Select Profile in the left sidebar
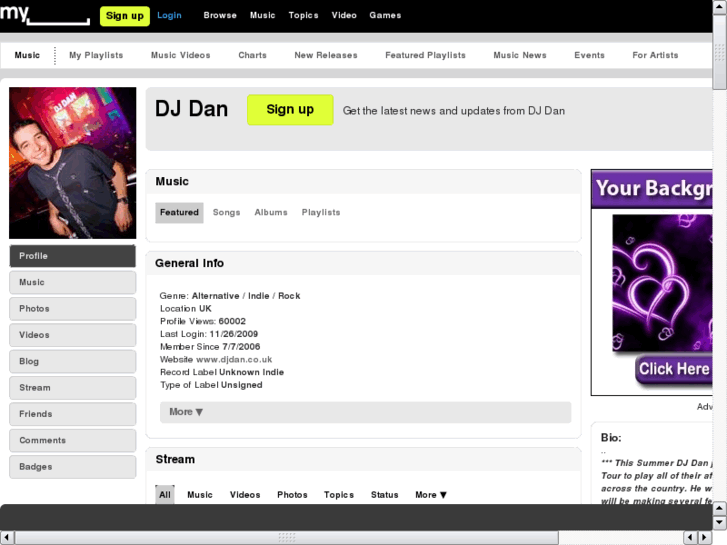 73,256
